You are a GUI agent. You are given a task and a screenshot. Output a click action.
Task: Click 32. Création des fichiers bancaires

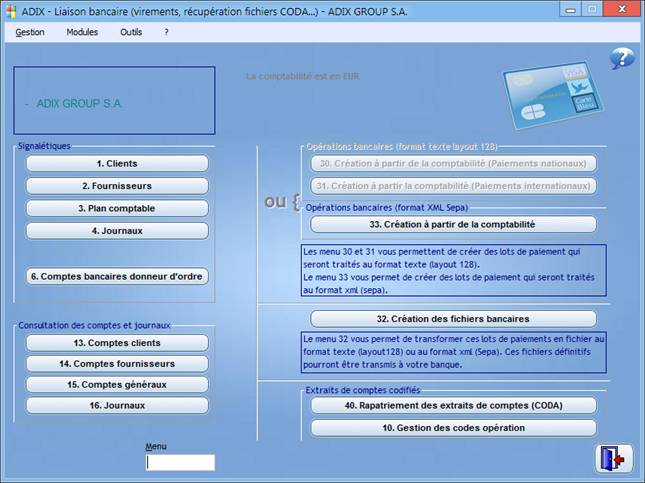coord(453,319)
